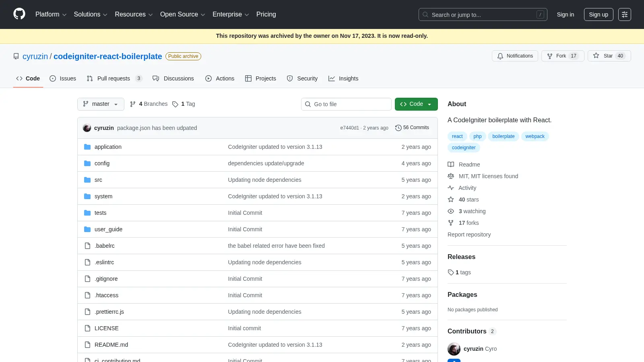
Task: View the 56 Commits history
Action: pos(412,128)
